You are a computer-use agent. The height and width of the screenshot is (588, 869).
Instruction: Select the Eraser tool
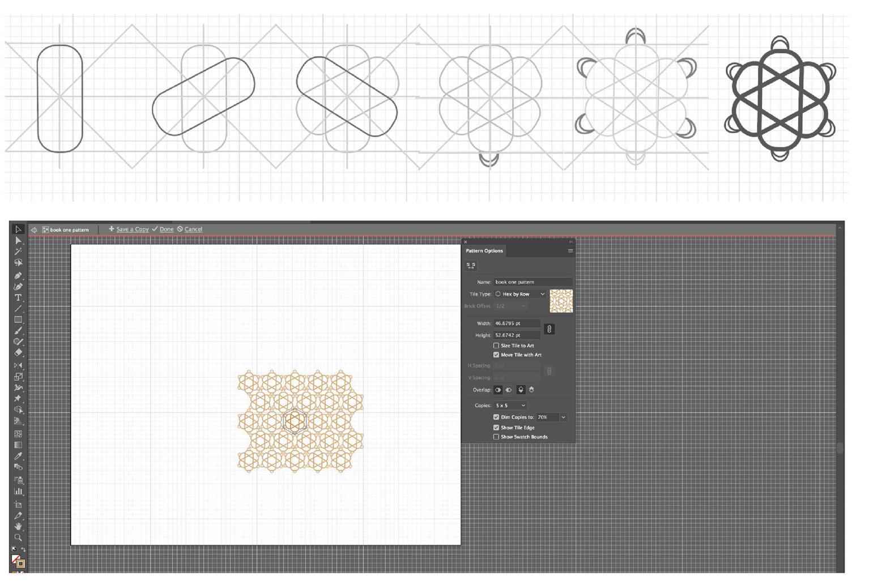coord(18,352)
